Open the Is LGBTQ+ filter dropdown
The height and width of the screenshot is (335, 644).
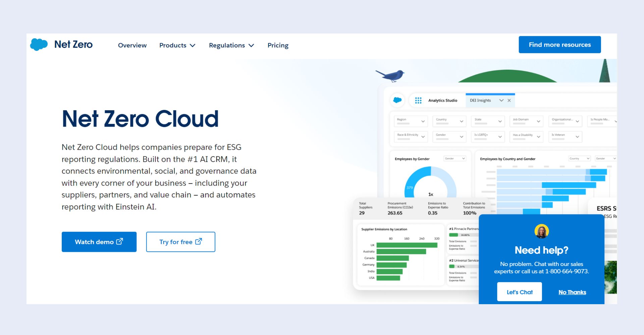click(x=488, y=137)
